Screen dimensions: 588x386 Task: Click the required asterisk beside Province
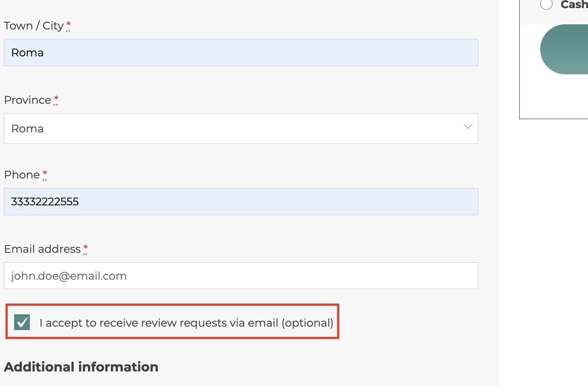pos(56,99)
